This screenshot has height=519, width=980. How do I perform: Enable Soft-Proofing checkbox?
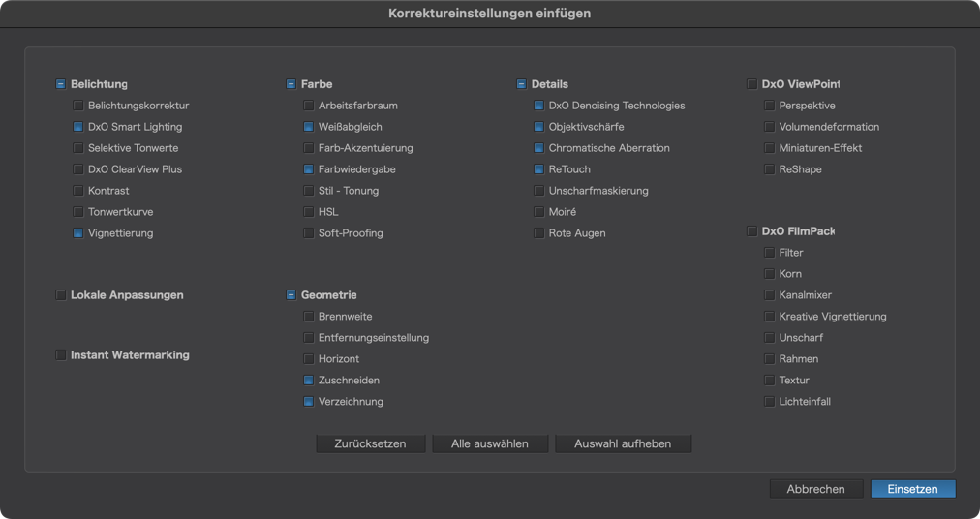[x=308, y=233]
